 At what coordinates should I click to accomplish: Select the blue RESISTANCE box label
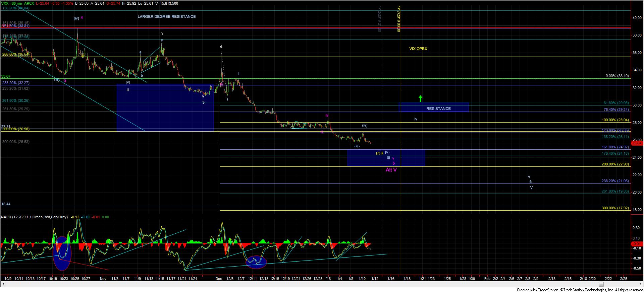(438, 108)
